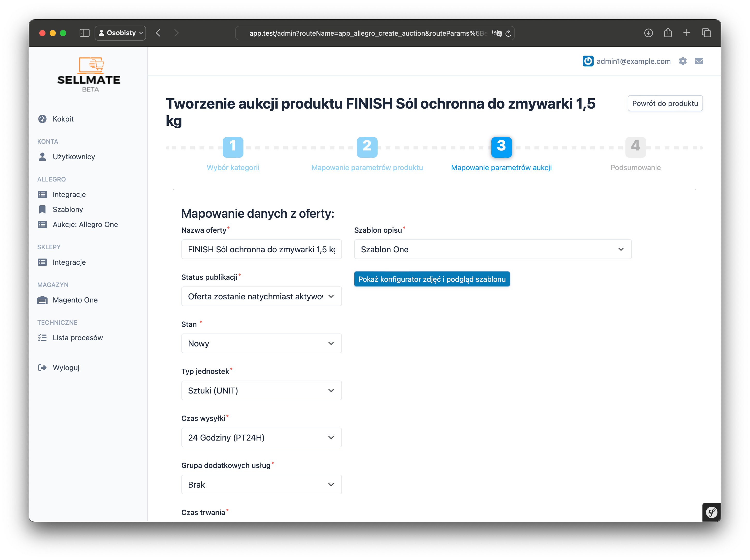The height and width of the screenshot is (560, 750).
Task: Click the Lista procesów tasks icon
Action: [42, 338]
